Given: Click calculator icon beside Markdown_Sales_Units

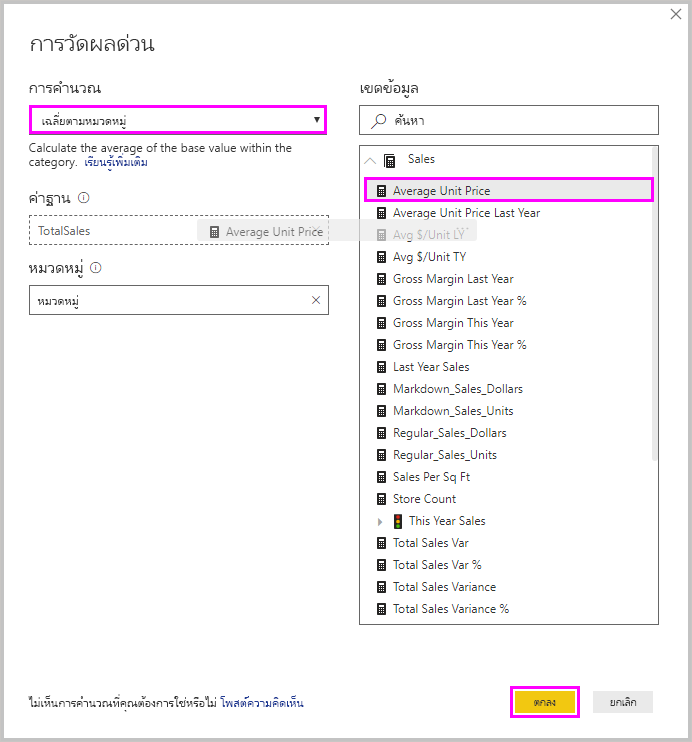Looking at the screenshot, I should pyautogui.click(x=381, y=411).
